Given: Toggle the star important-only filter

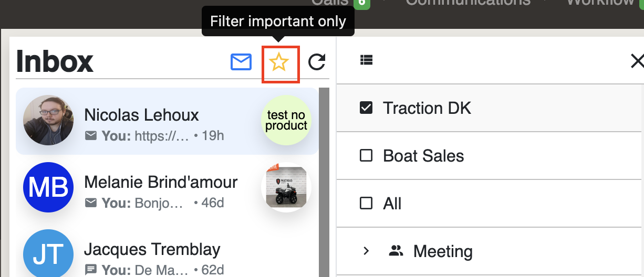Looking at the screenshot, I should click(x=279, y=63).
